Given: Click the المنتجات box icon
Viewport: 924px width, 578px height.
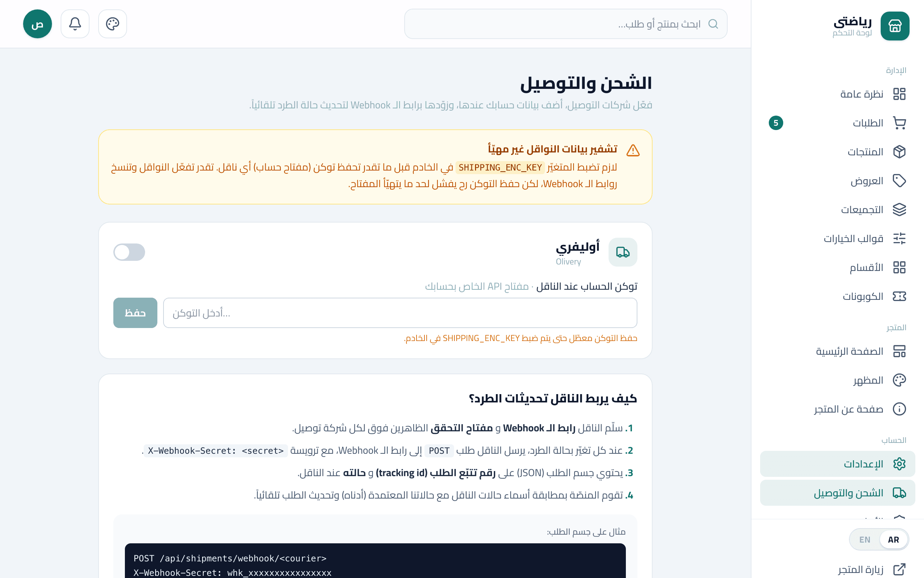Looking at the screenshot, I should [x=899, y=152].
